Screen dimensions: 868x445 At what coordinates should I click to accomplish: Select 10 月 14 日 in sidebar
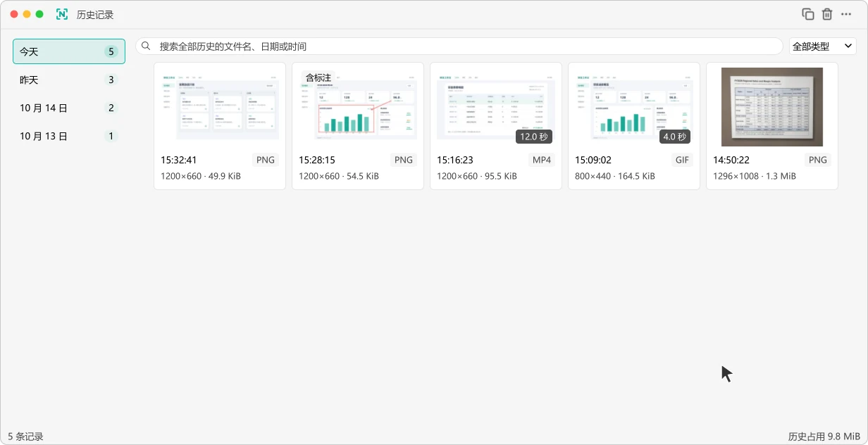click(x=69, y=108)
